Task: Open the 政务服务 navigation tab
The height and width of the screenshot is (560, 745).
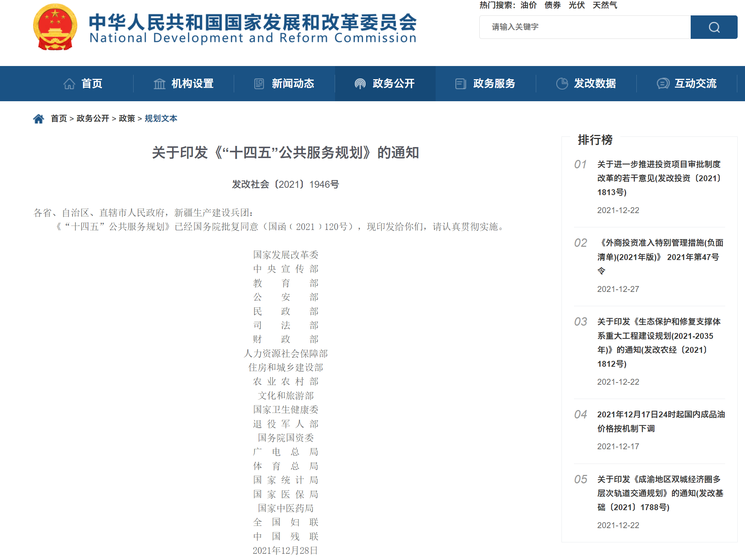Action: pos(486,84)
